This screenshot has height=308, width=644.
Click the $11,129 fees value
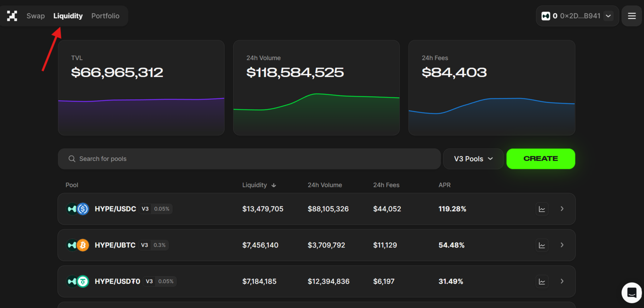385,245
